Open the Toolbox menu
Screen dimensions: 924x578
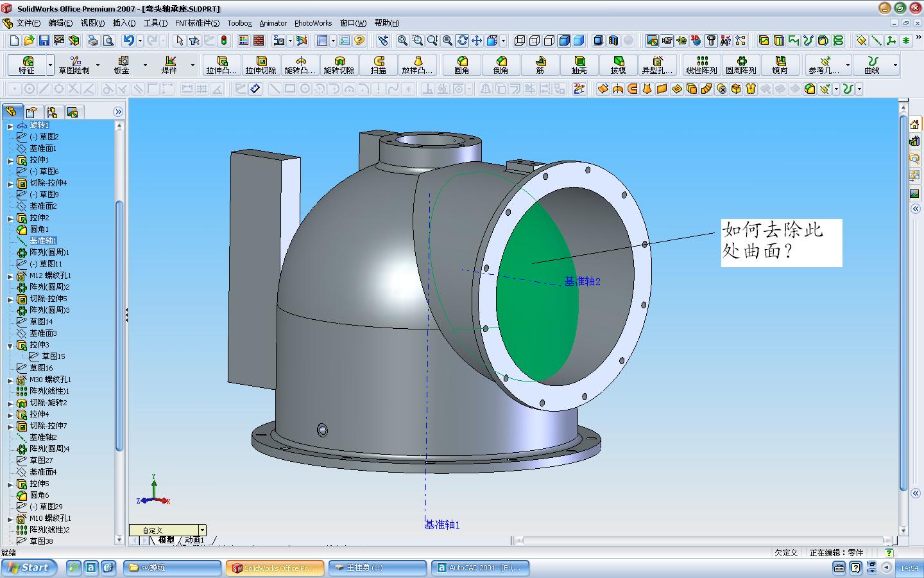(239, 23)
